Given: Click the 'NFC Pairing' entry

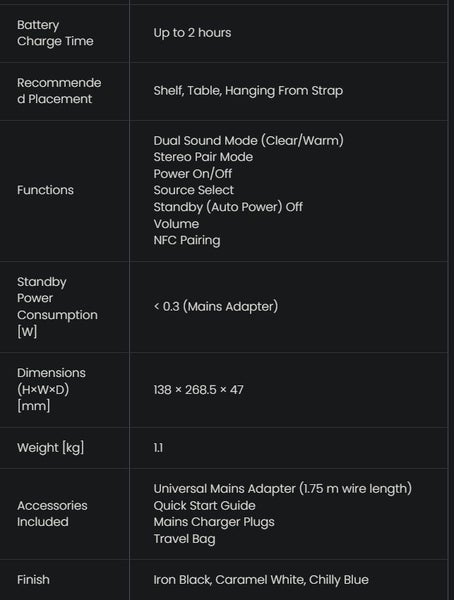Looking at the screenshot, I should click(x=187, y=240).
